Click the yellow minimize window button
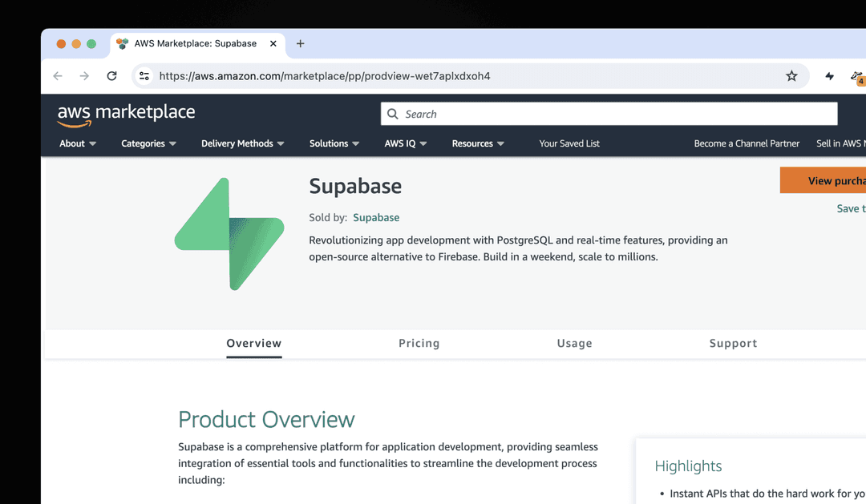The image size is (866, 504). point(76,43)
